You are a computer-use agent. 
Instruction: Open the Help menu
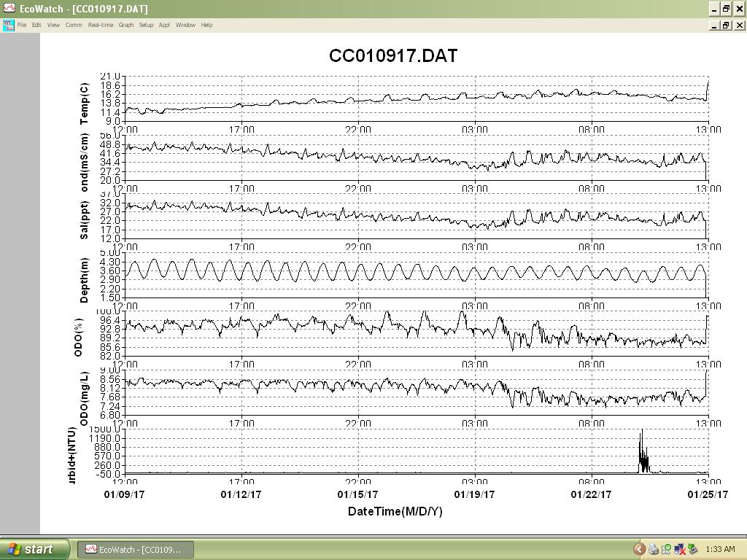pos(206,26)
